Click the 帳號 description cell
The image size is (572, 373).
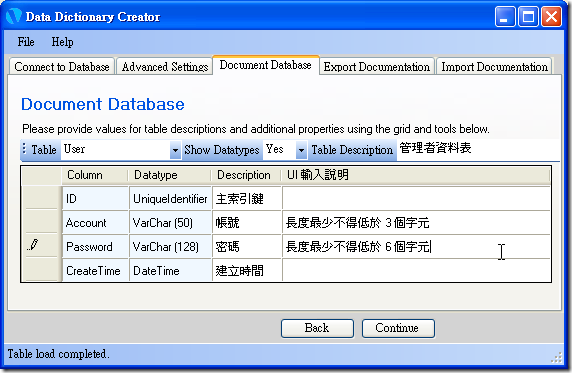(x=247, y=223)
